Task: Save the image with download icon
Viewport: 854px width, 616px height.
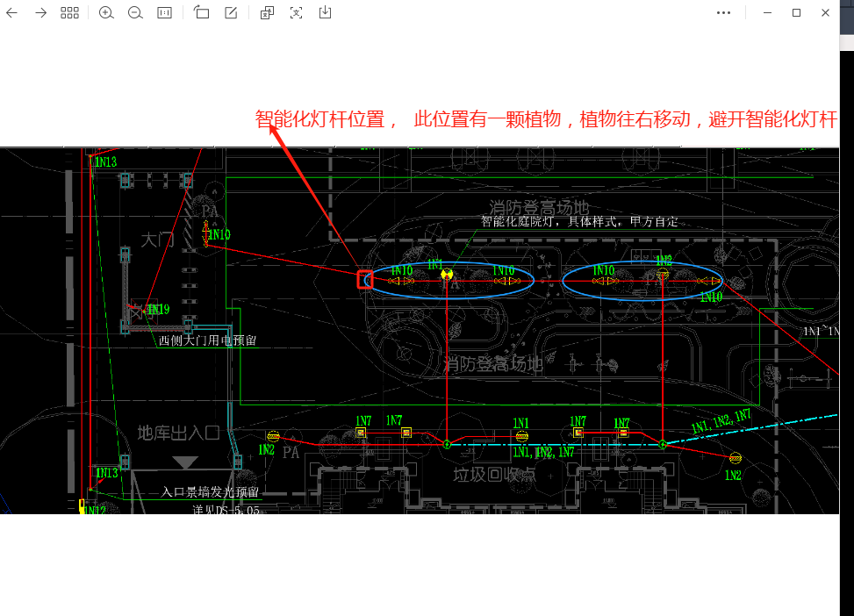Action: click(326, 13)
